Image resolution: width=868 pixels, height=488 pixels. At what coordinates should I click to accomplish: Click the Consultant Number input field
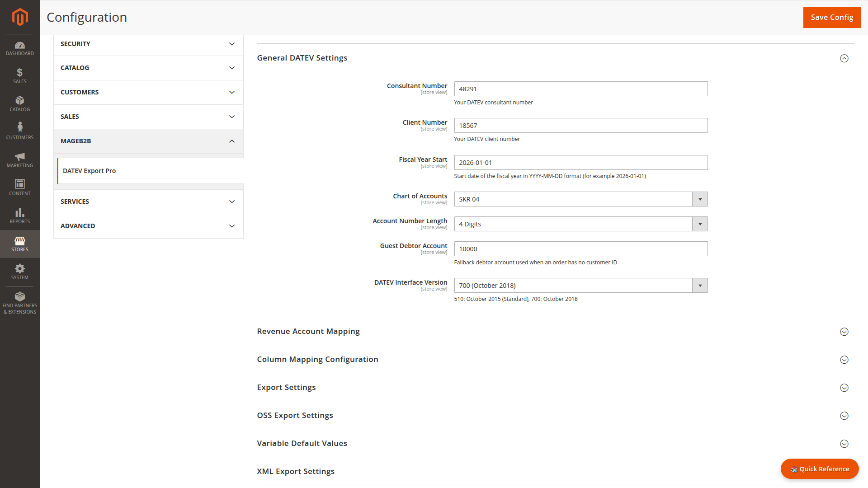(x=581, y=89)
